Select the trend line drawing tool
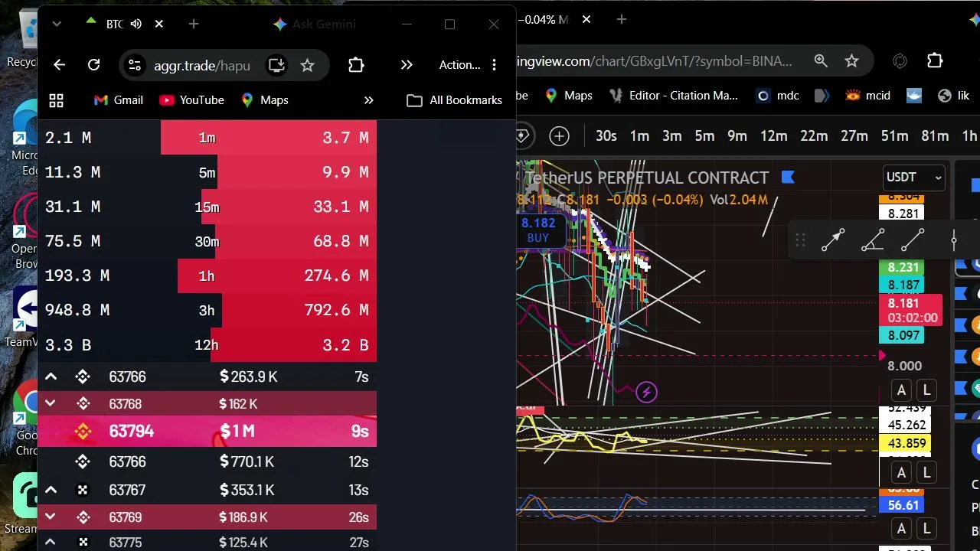 pos(913,240)
